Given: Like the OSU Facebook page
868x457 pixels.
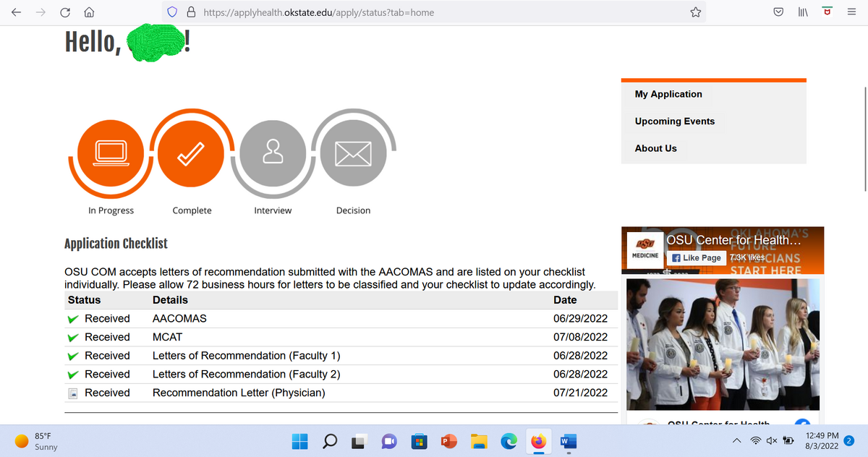Looking at the screenshot, I should [x=697, y=257].
